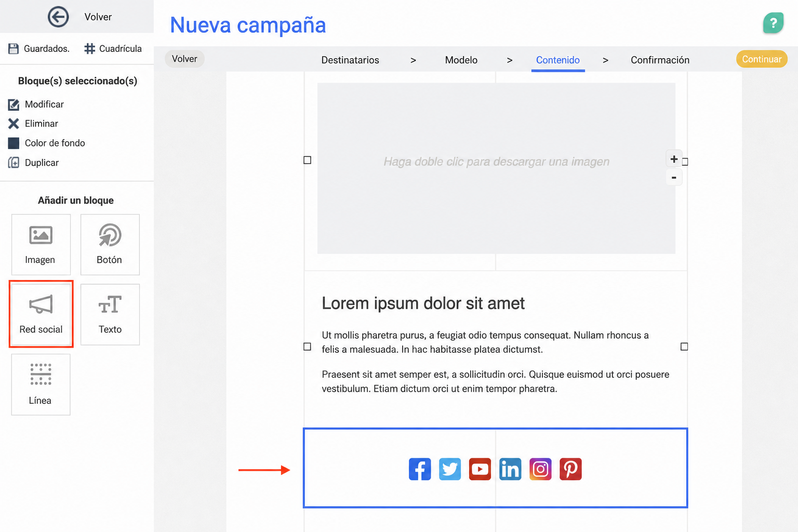Click the Duplicar label
This screenshot has width=798, height=532.
42,163
